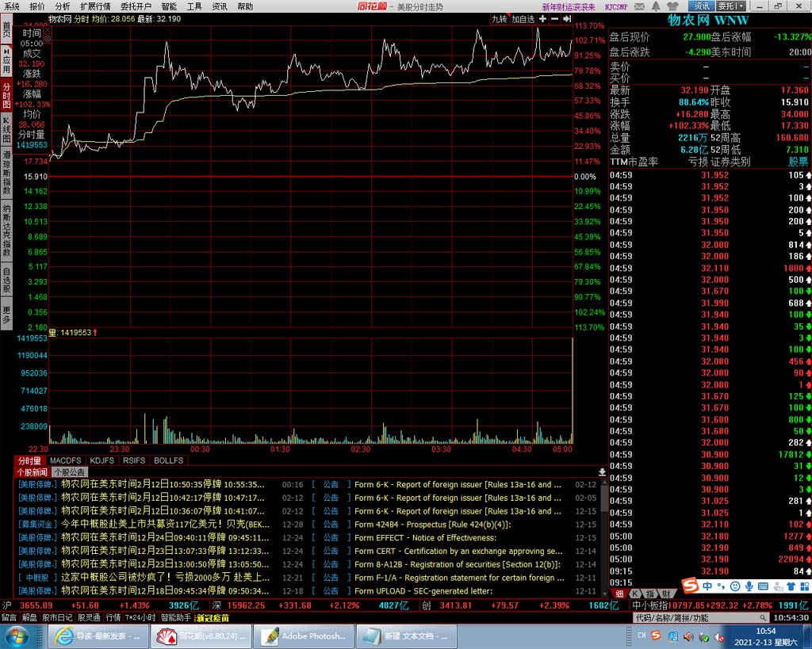
Task: Switch to the 财 tab below the trade list
Action: click(667, 594)
